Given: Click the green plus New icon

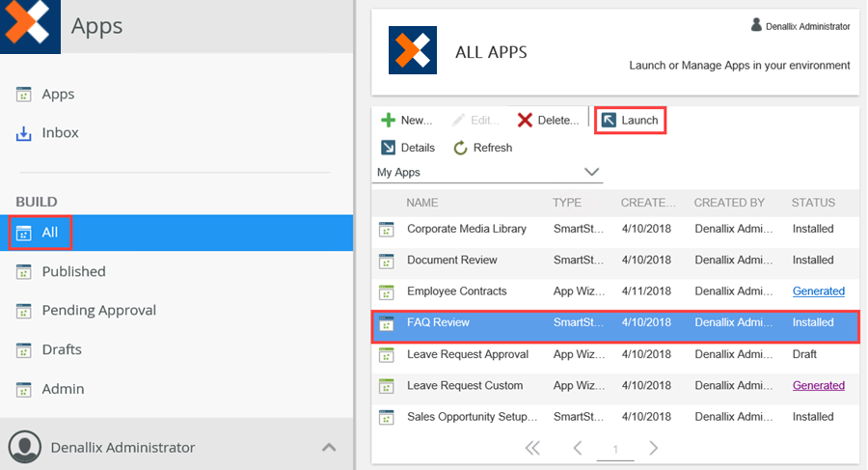Looking at the screenshot, I should [x=388, y=121].
